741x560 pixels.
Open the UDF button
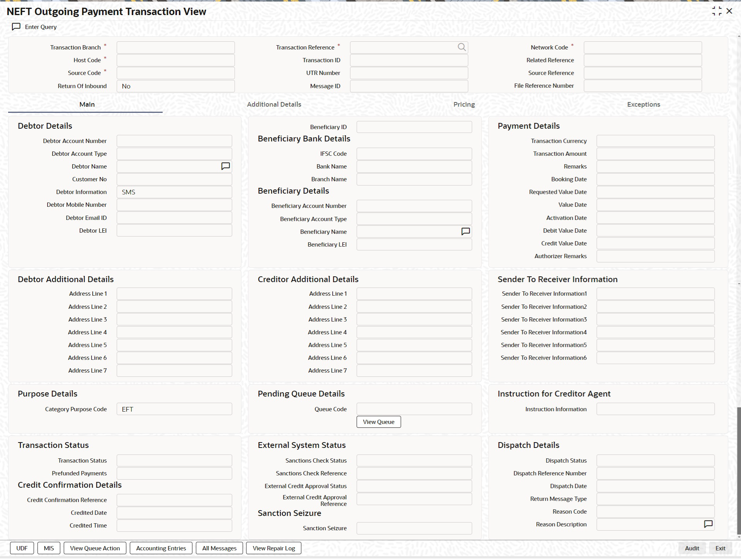pos(22,548)
